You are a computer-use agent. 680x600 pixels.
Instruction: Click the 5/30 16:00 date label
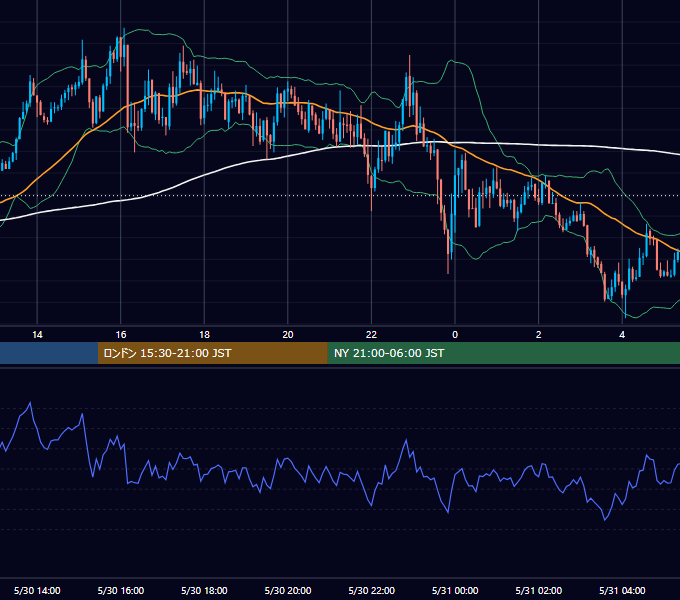121,590
